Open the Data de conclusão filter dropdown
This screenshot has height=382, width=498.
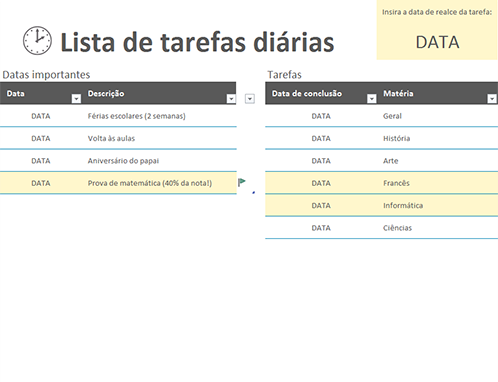tap(372, 98)
